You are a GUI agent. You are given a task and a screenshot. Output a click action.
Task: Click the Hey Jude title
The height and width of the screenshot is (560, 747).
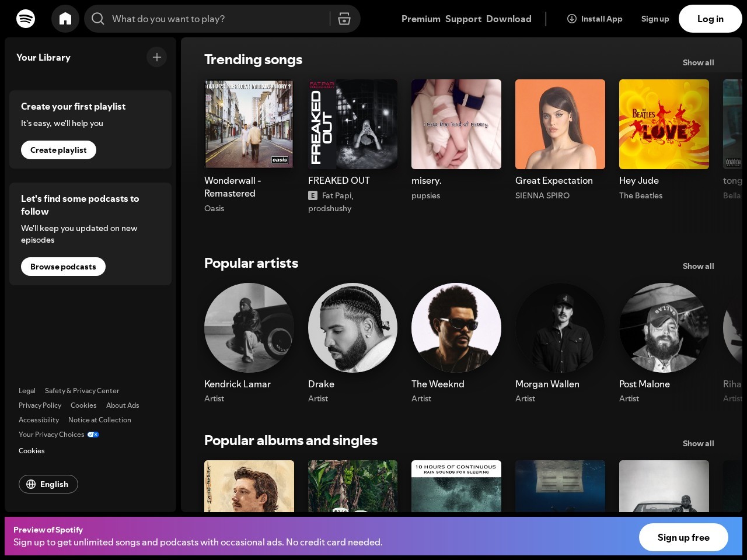coord(639,181)
